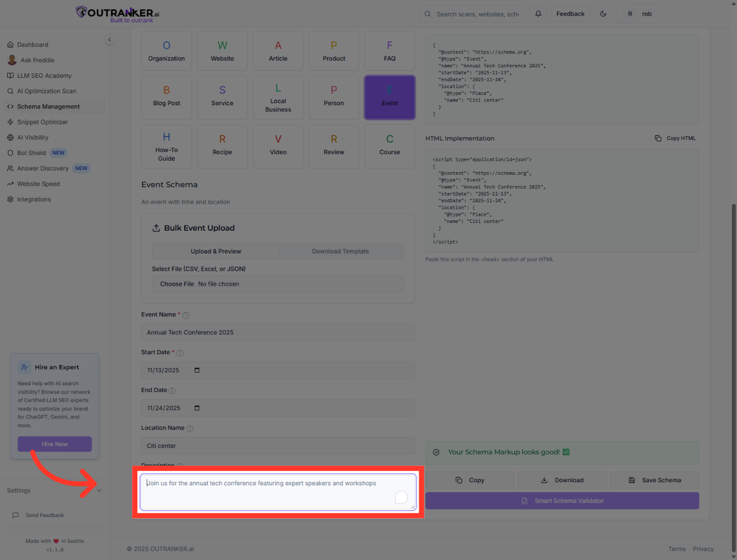Collapse the sidebar with the chevron arrow
The width and height of the screenshot is (737, 560).
tap(109, 39)
